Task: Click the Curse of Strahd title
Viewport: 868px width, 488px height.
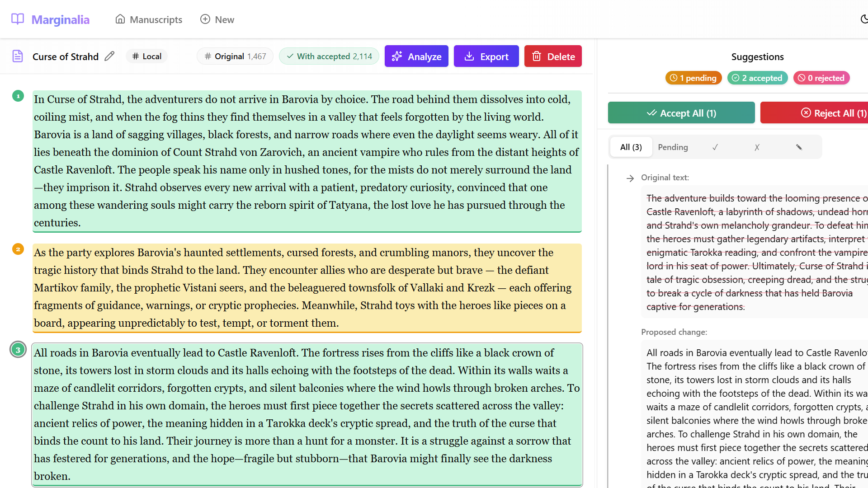Action: [x=66, y=56]
